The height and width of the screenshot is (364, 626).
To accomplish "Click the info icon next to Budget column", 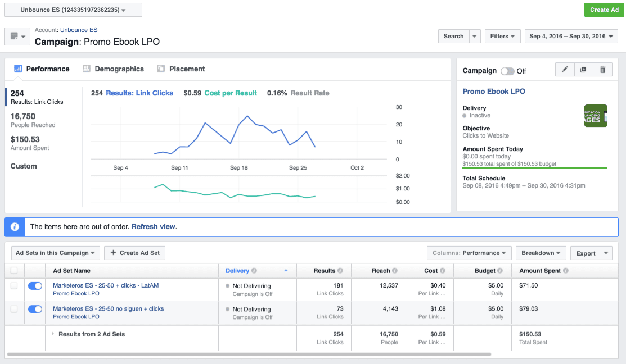I will click(500, 271).
